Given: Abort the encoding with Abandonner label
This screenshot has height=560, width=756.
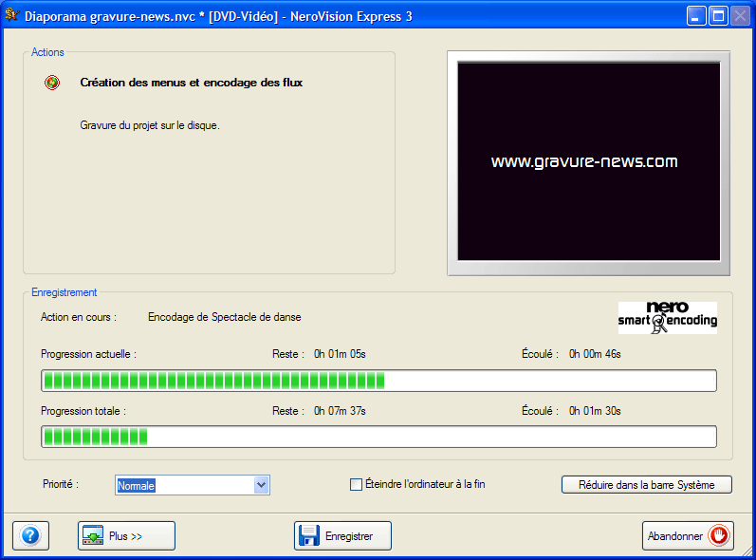Looking at the screenshot, I should click(x=675, y=536).
